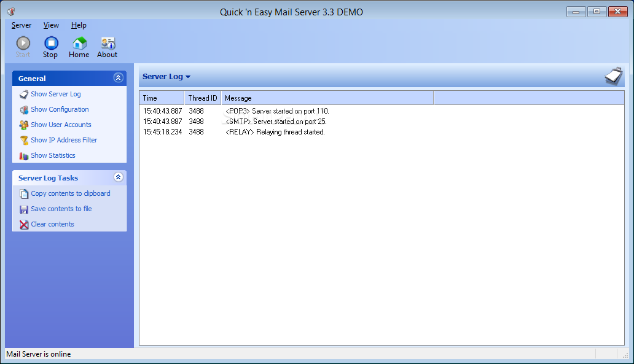The image size is (634, 364).
Task: Select the POP3 Server started on port 110 row
Action: (x=382, y=111)
